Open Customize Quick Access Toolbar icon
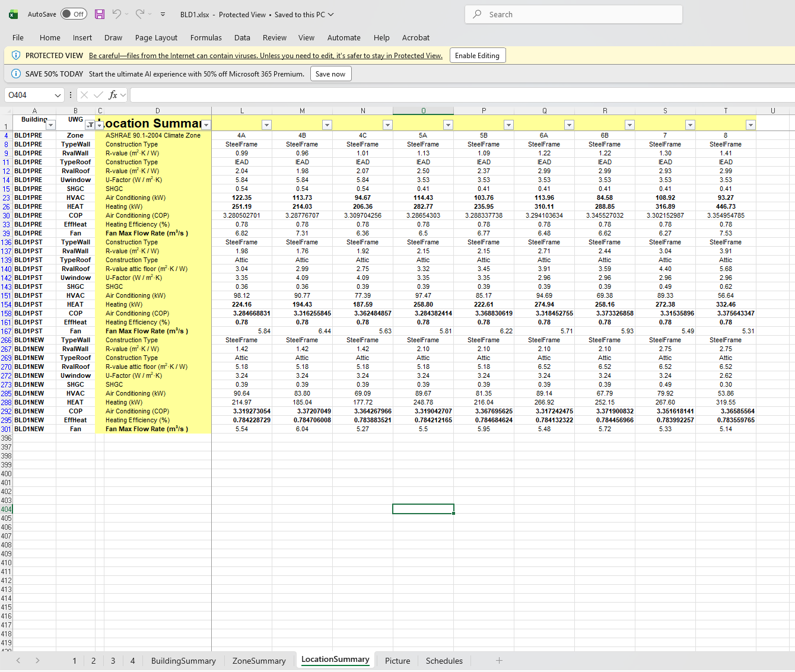Viewport: 795px width, 672px height. tap(163, 14)
